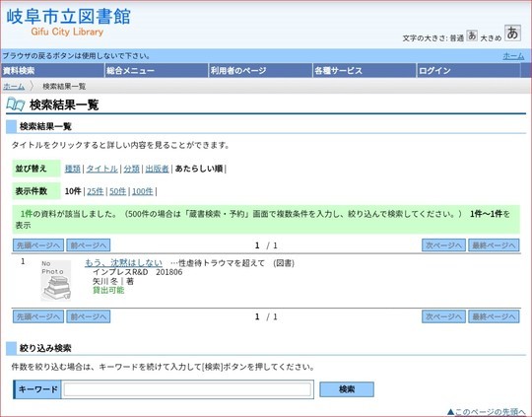Image resolution: width=532 pixels, height=417 pixels.
Task: Click upper 前ページへ button
Action: [89, 245]
